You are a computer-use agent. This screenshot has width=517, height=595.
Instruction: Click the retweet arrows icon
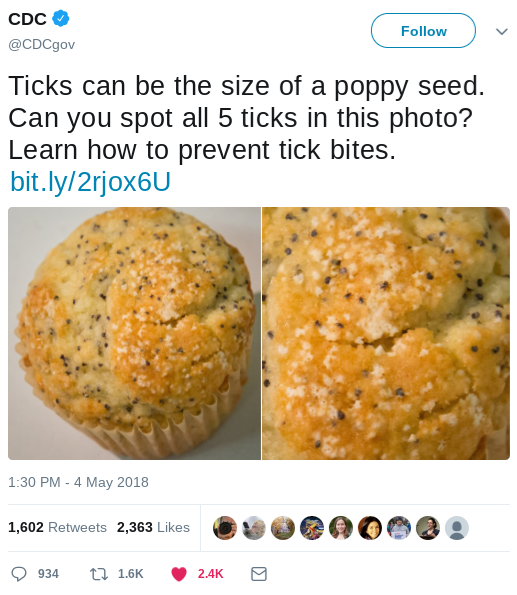click(x=99, y=574)
